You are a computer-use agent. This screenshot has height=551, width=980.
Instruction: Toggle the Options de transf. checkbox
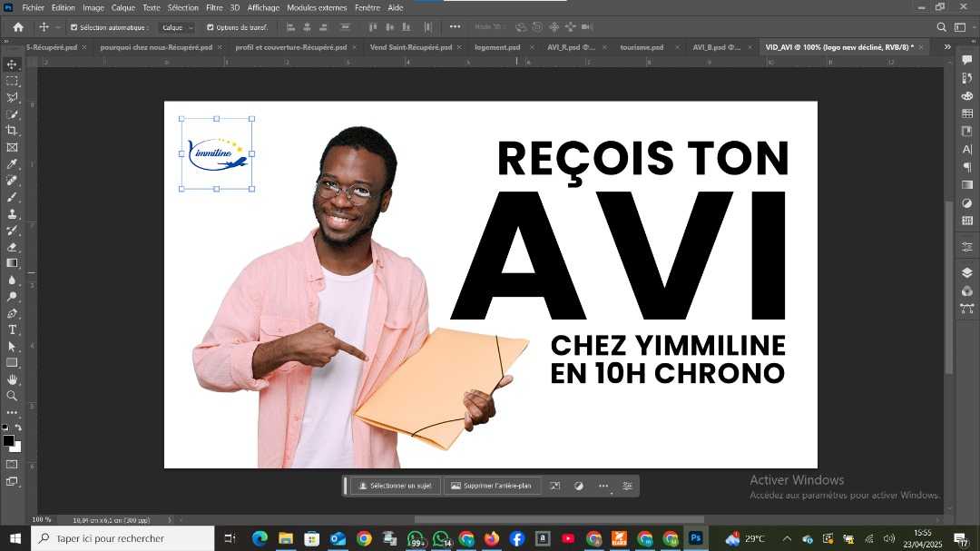coord(210,27)
